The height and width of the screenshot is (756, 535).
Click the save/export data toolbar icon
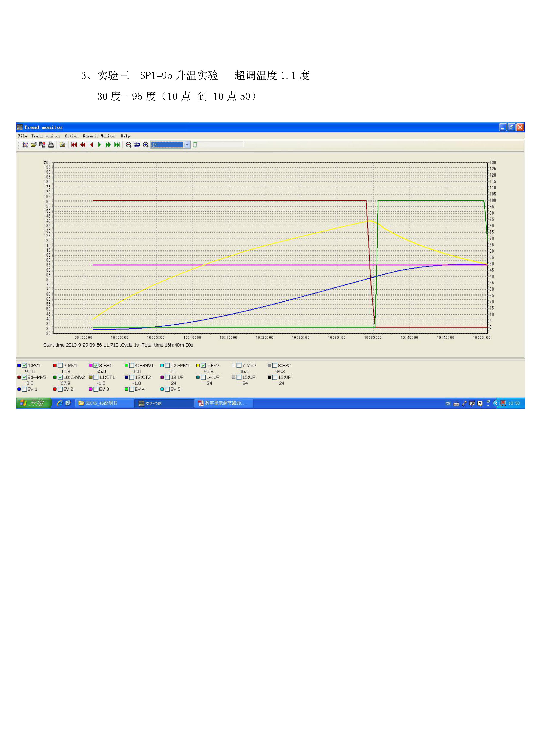[42, 145]
